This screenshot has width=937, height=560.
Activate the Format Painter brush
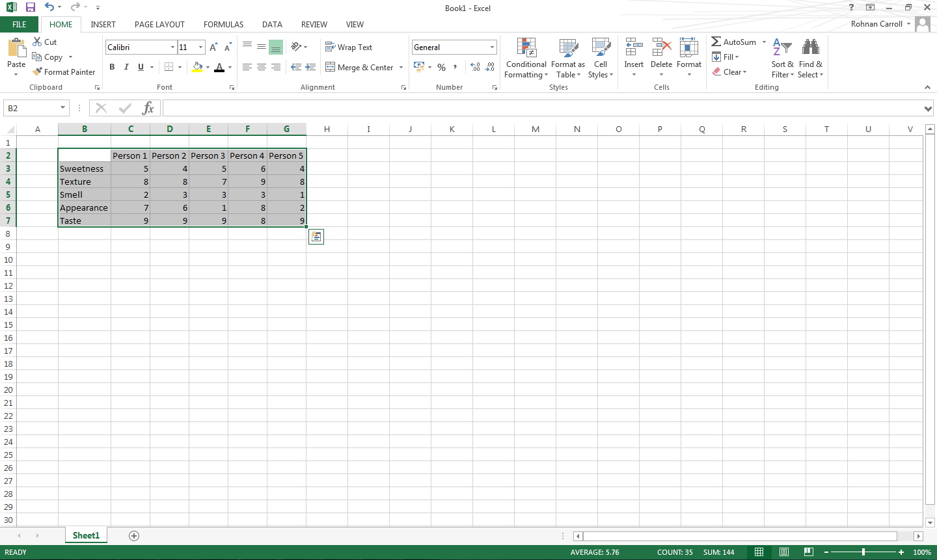[x=37, y=72]
